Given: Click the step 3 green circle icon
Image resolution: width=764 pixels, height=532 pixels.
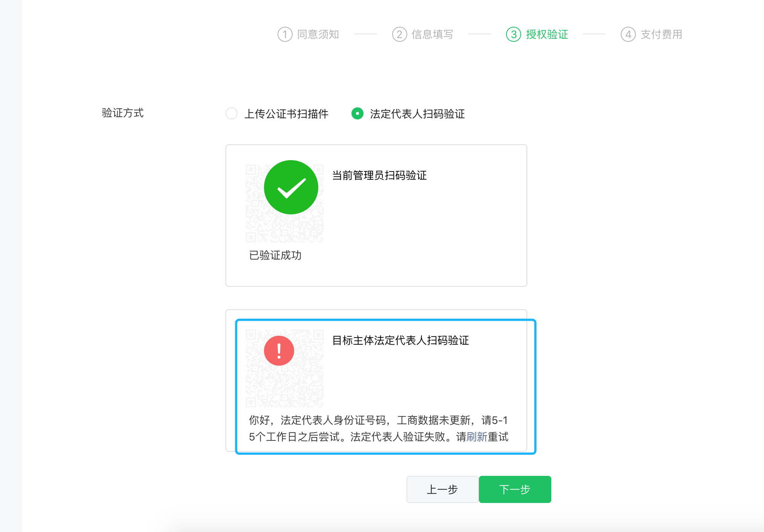Looking at the screenshot, I should (x=513, y=34).
